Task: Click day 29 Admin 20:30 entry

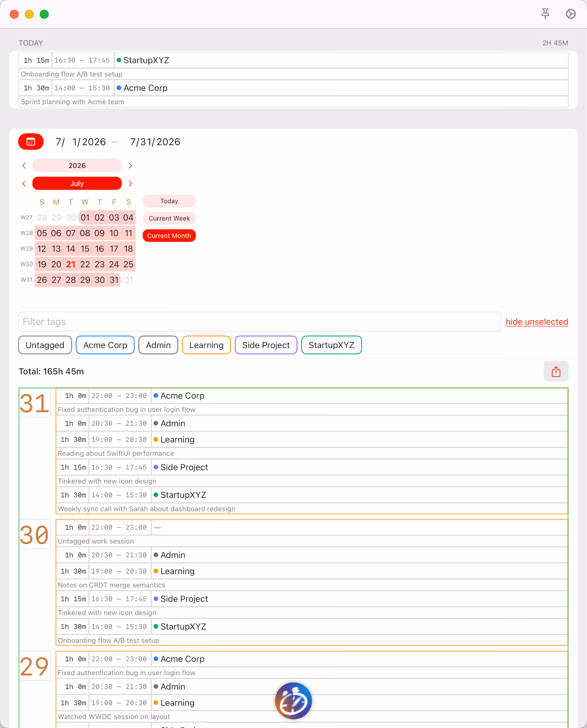Action: tap(312, 687)
